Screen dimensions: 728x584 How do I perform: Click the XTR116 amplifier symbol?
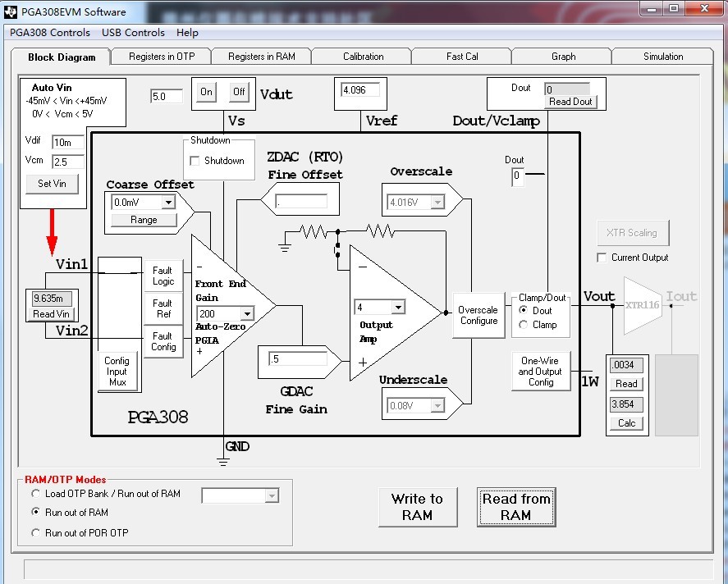[x=643, y=305]
